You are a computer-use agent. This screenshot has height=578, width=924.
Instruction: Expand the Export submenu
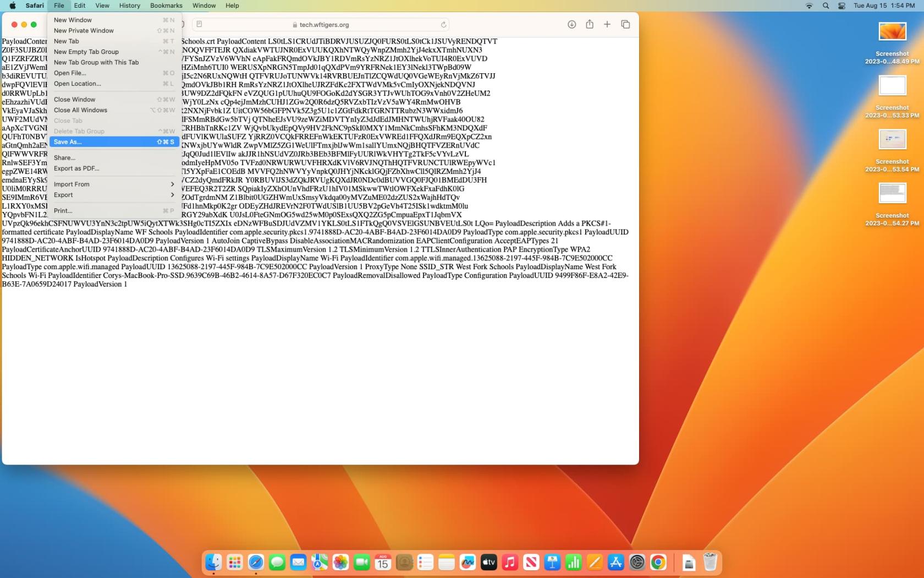point(114,195)
